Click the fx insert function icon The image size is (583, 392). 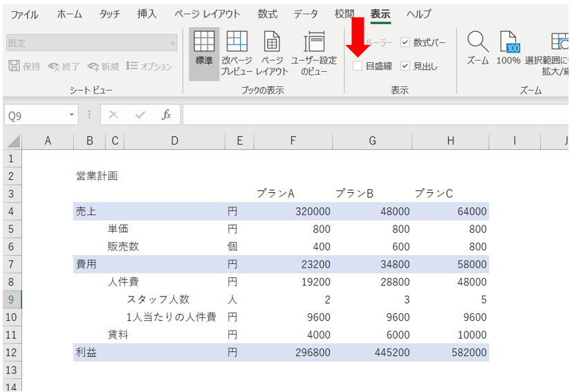[x=166, y=115]
